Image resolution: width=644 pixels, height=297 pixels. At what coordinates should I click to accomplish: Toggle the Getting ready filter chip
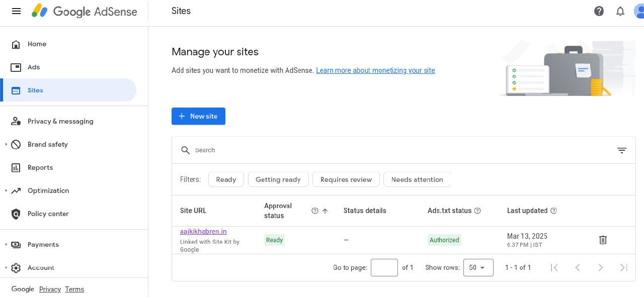pyautogui.click(x=278, y=179)
